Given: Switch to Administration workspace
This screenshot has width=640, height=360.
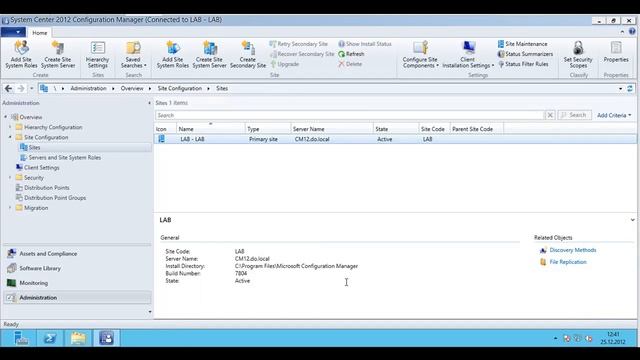Looking at the screenshot, I should pyautogui.click(x=78, y=298).
